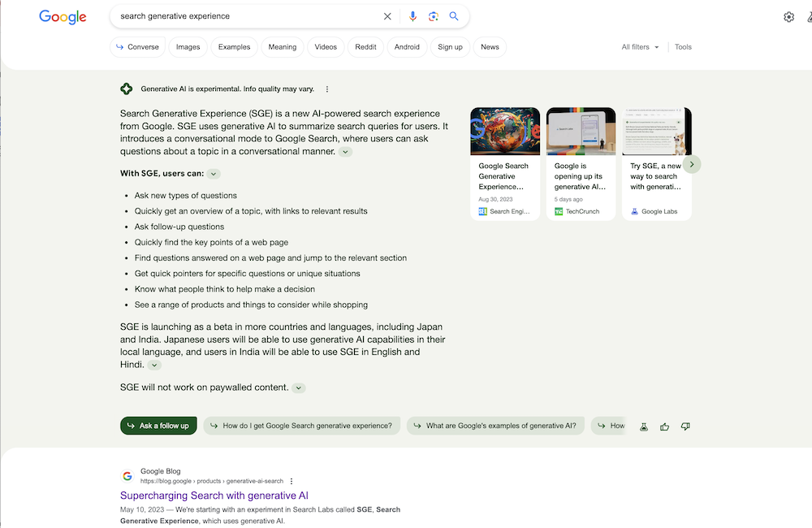
Task: Clear the search query with X icon
Action: [x=387, y=16]
